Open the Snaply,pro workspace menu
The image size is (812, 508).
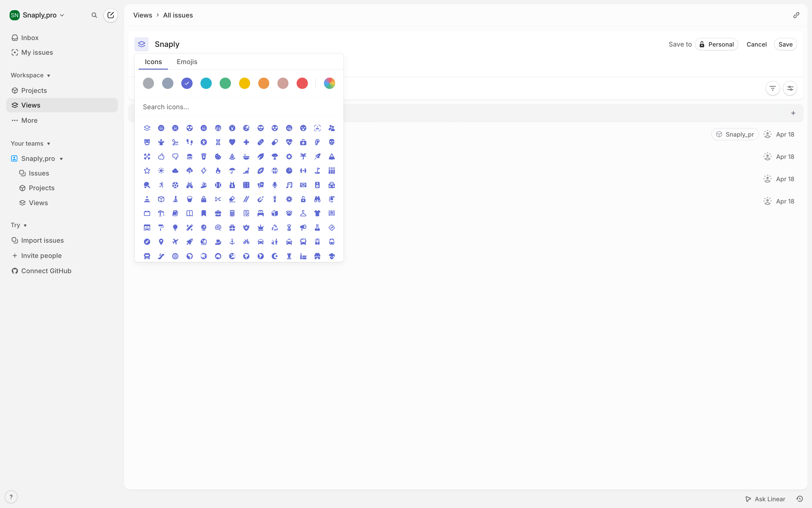[37, 15]
